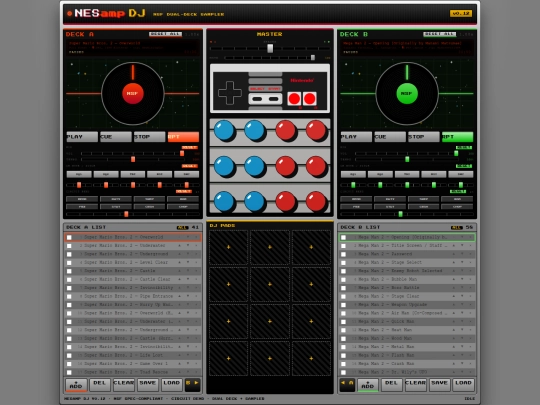540x405 pixels.
Task: Click the ALL badge in the Deck B list header
Action: [x=457, y=228]
